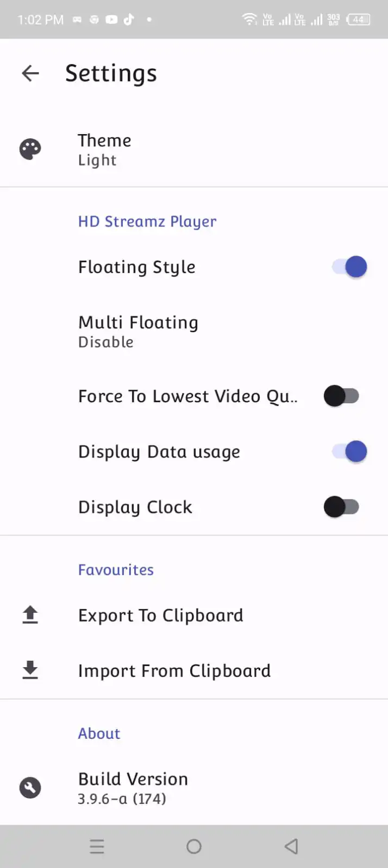
Task: Disable the Display Data usage switch
Action: 349,452
